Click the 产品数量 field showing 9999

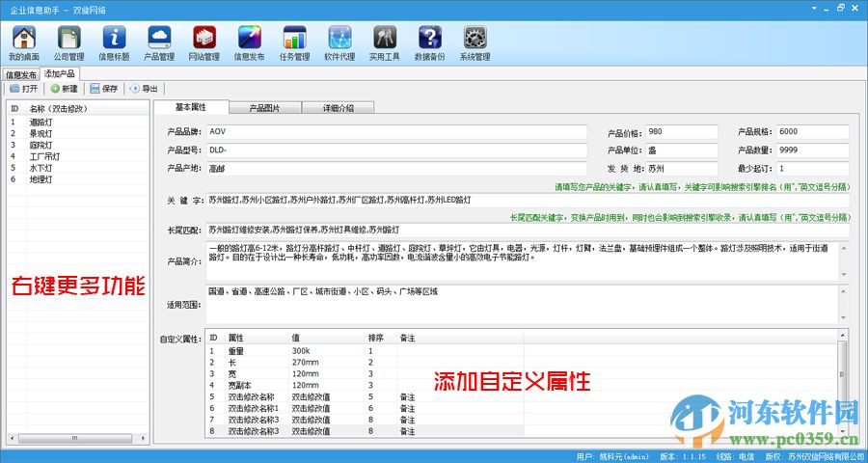813,150
